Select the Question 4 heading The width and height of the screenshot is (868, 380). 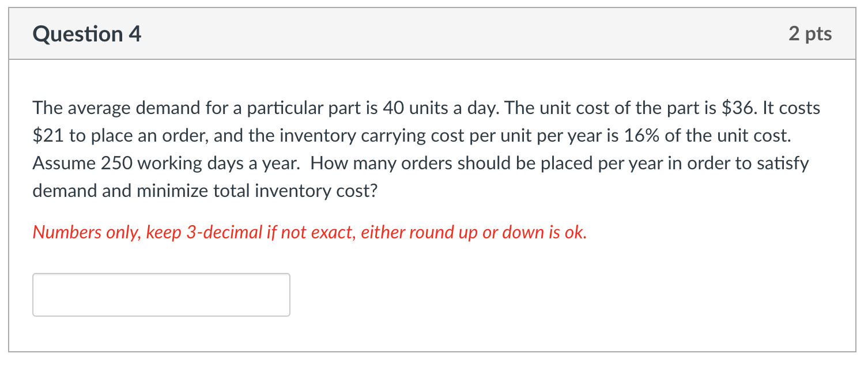point(86,33)
